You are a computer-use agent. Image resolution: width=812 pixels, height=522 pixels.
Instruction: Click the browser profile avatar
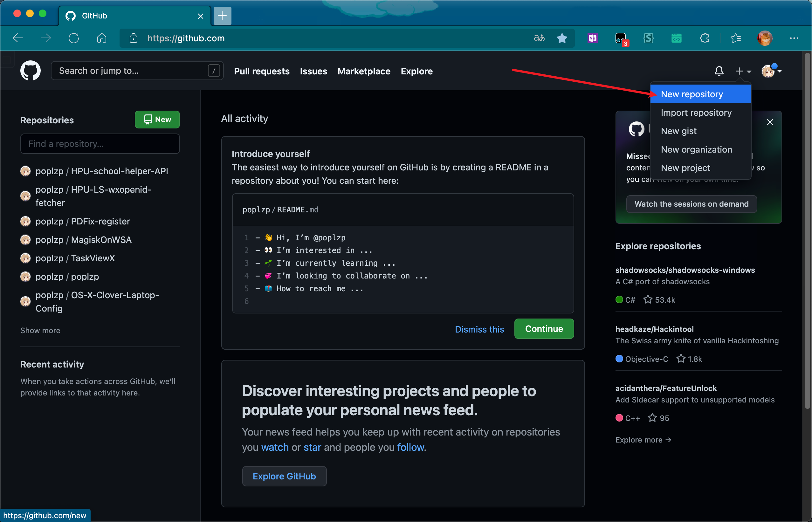point(765,38)
